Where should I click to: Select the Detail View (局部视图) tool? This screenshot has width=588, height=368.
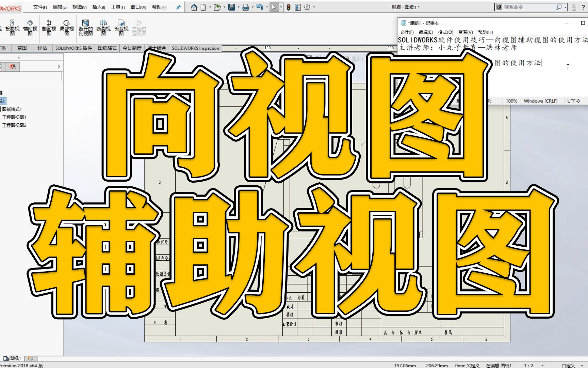tap(67, 28)
